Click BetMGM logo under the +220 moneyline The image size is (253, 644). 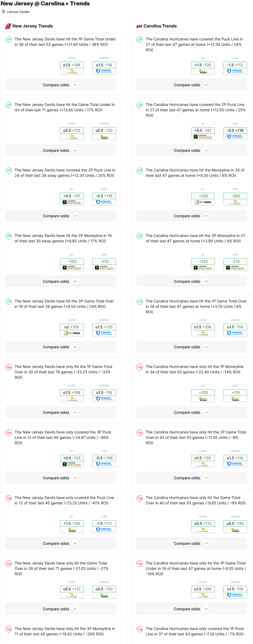pyautogui.click(x=203, y=202)
